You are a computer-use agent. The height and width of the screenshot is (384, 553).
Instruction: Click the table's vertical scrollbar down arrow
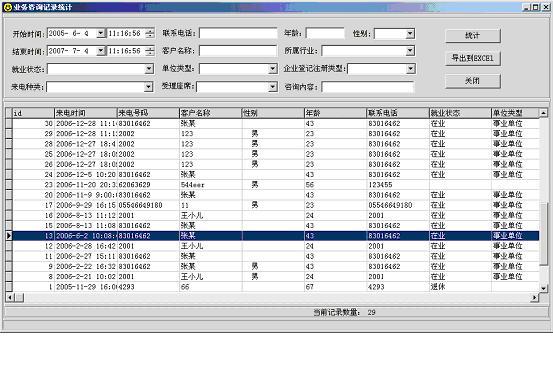(x=543, y=288)
